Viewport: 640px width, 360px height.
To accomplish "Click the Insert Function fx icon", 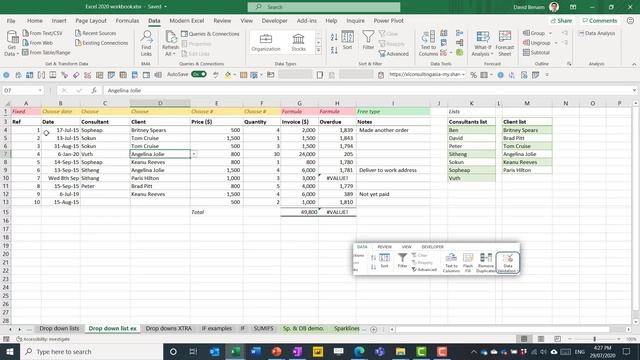I will point(94,90).
